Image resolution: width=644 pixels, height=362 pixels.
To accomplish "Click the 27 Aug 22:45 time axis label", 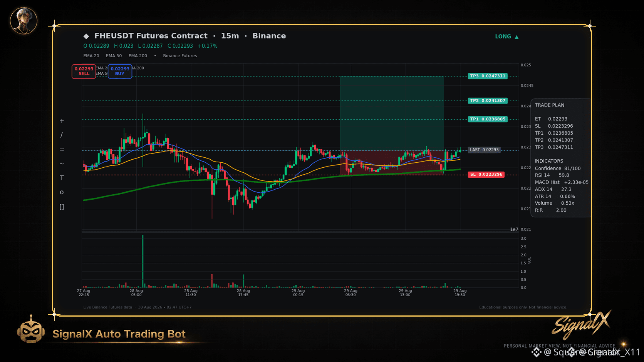I will 84,293.
